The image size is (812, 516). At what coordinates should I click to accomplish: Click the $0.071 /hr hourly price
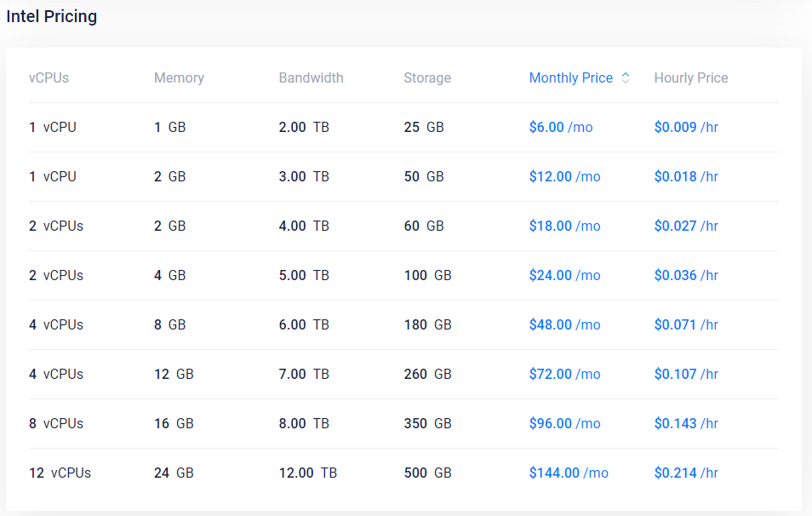(686, 324)
